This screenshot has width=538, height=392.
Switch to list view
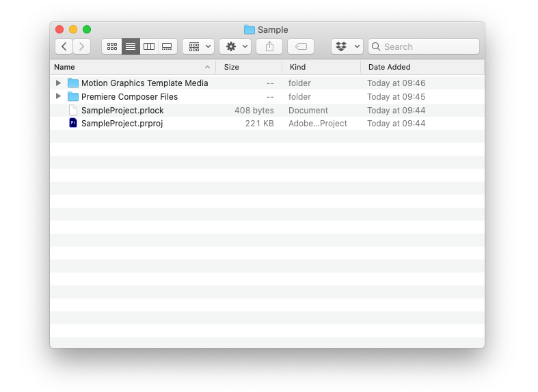click(x=131, y=46)
